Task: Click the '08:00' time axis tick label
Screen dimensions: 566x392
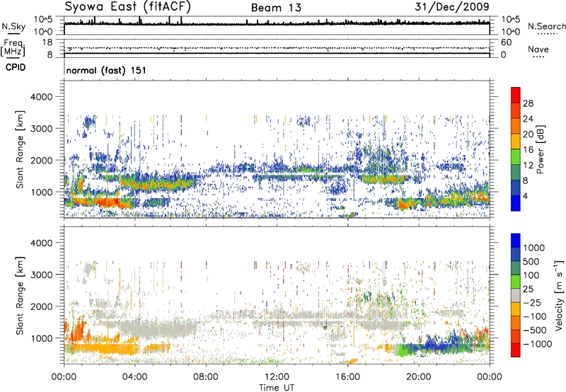Action: (x=206, y=377)
